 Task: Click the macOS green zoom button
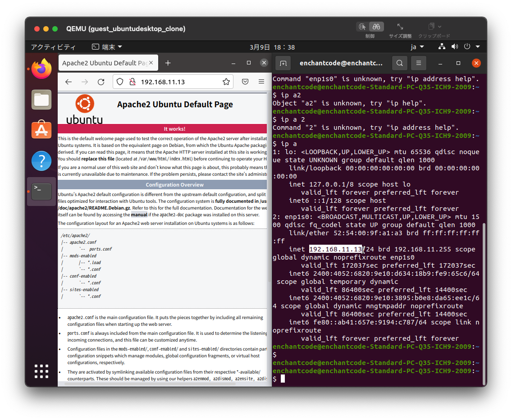click(x=55, y=29)
